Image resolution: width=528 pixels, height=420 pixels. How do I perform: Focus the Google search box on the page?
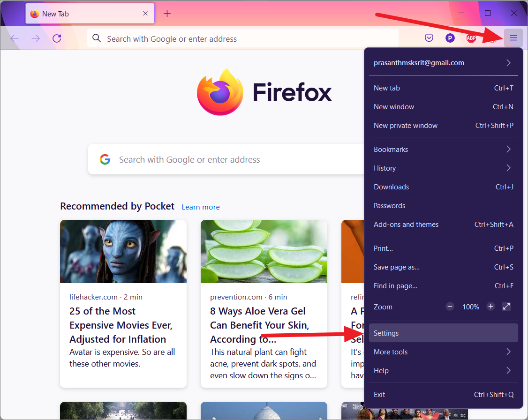226,159
